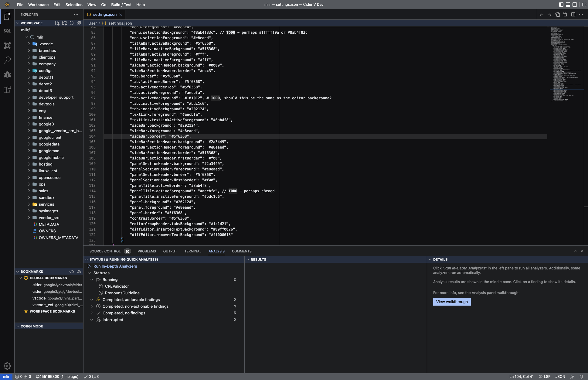588x380 pixels.
Task: Open the Manage settings gear
Action: click(7, 366)
